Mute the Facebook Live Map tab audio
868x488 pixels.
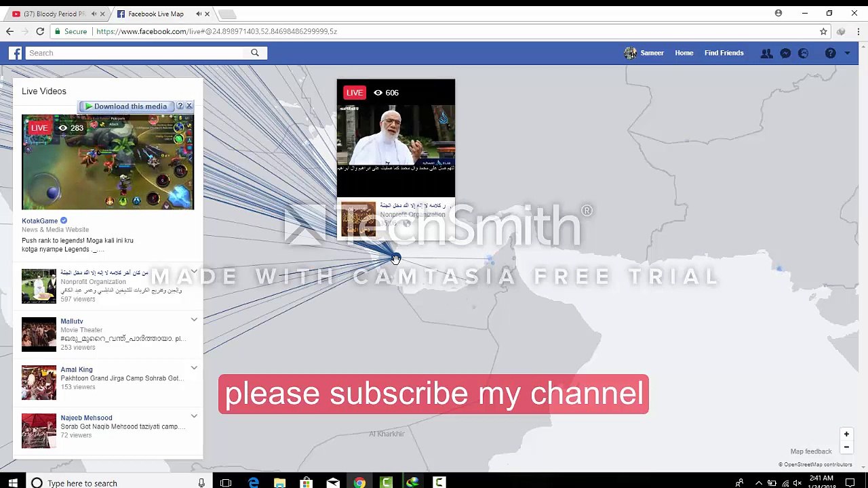tap(199, 14)
